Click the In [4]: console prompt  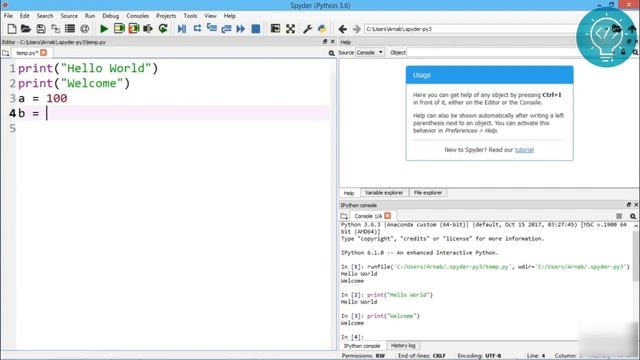pos(352,337)
